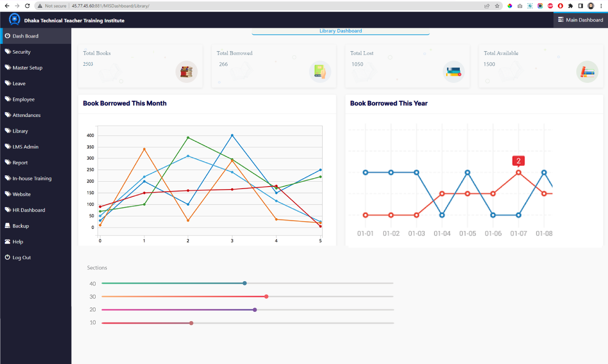Click the Sections 40 slider handle

coord(245,283)
